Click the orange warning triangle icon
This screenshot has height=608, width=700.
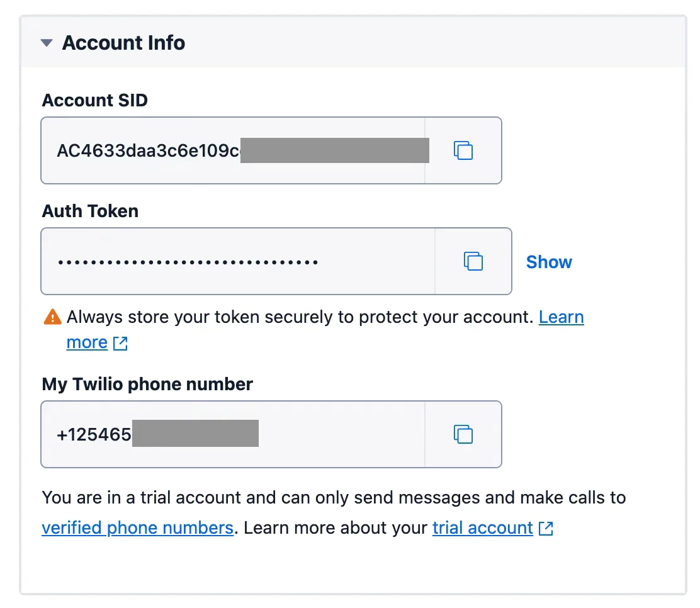(x=52, y=317)
